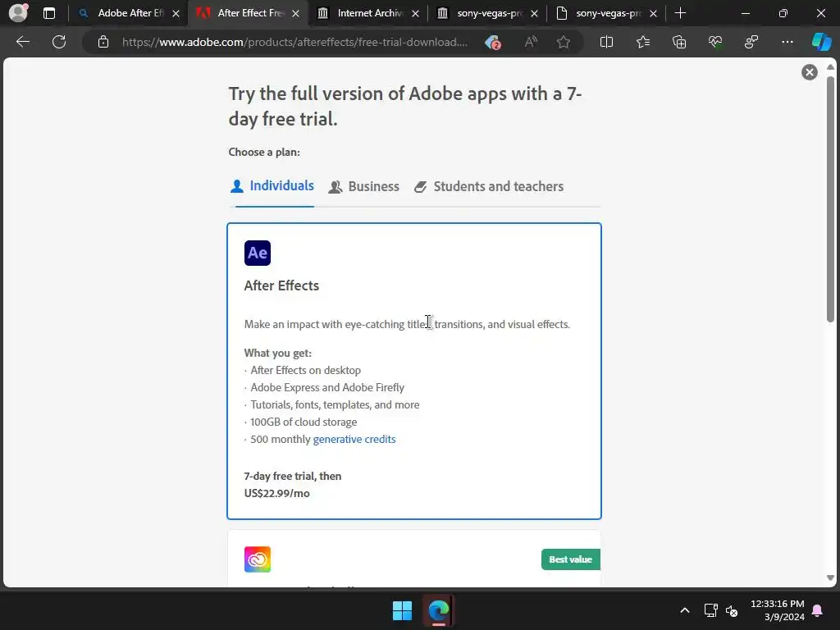
Task: Click the scrollbar down arrow
Action: (x=830, y=578)
